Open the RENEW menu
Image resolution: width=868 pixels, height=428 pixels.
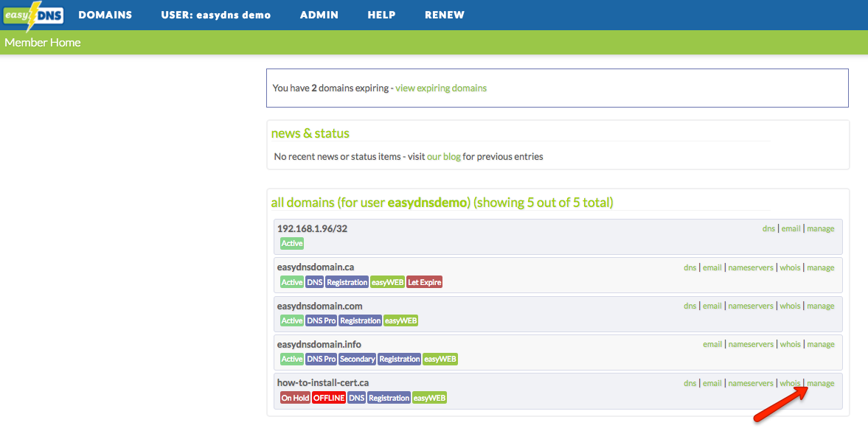445,15
